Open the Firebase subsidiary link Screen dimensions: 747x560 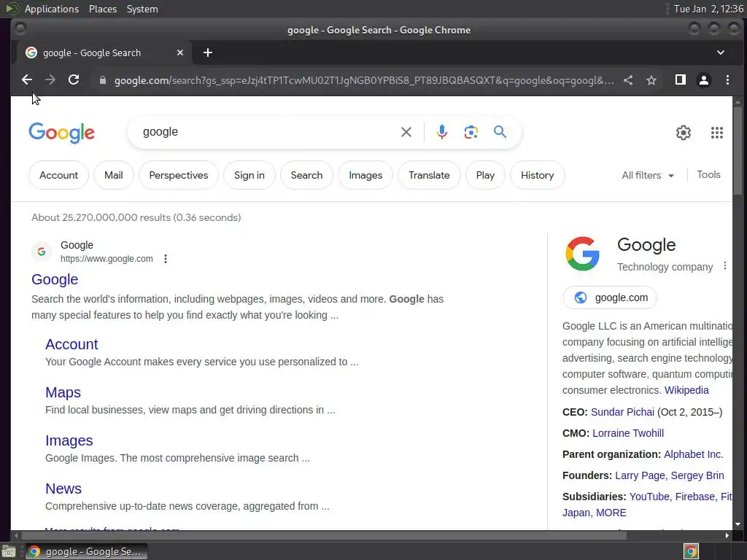click(x=695, y=497)
